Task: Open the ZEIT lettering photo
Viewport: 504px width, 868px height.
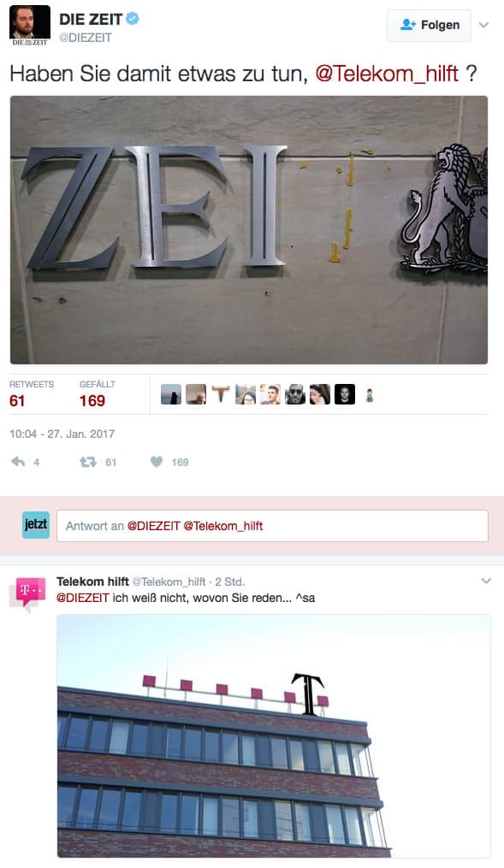Action: pos(249,230)
